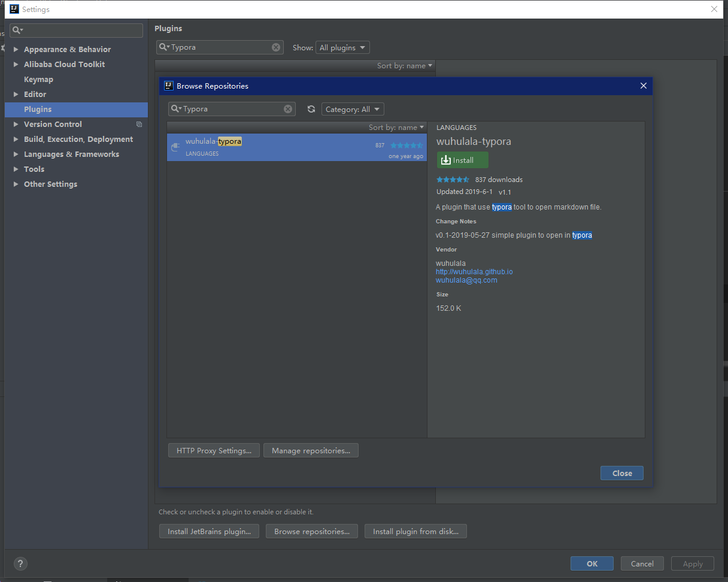Click the star rating beside wuhulala-typora

407,145
